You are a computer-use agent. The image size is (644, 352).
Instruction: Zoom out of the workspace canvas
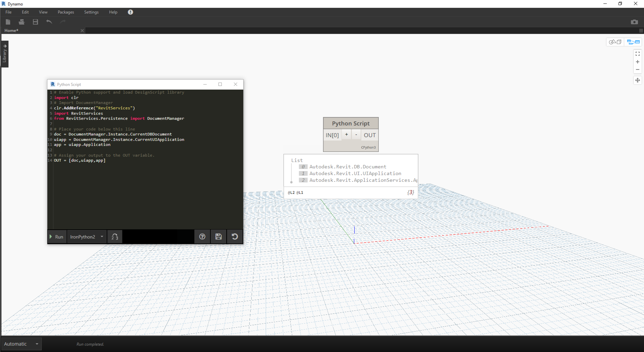637,70
